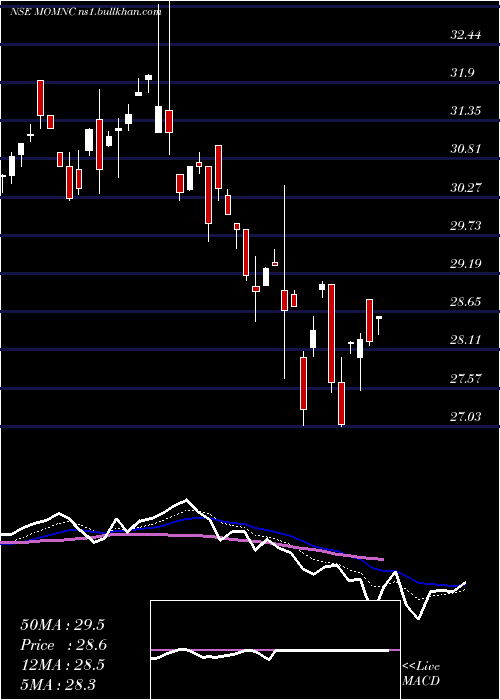
Task: Click the 12MA : 28.5 readout
Action: 62,665
